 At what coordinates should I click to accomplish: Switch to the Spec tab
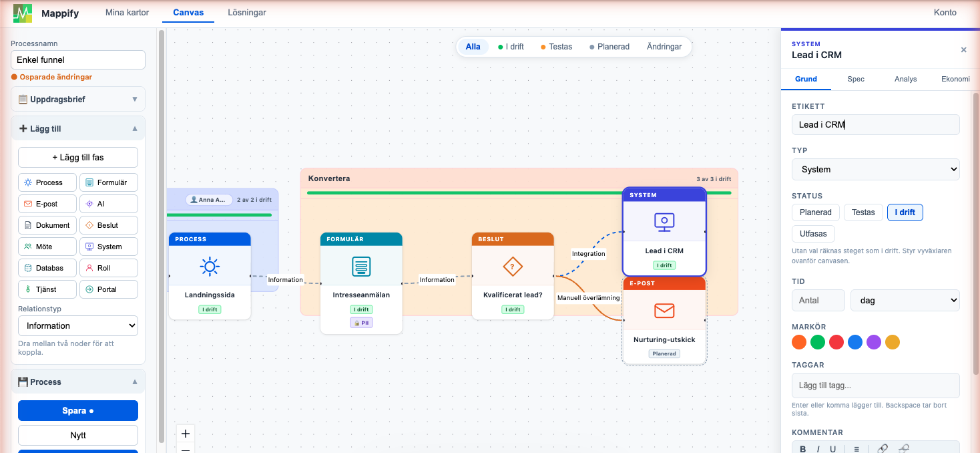tap(856, 79)
